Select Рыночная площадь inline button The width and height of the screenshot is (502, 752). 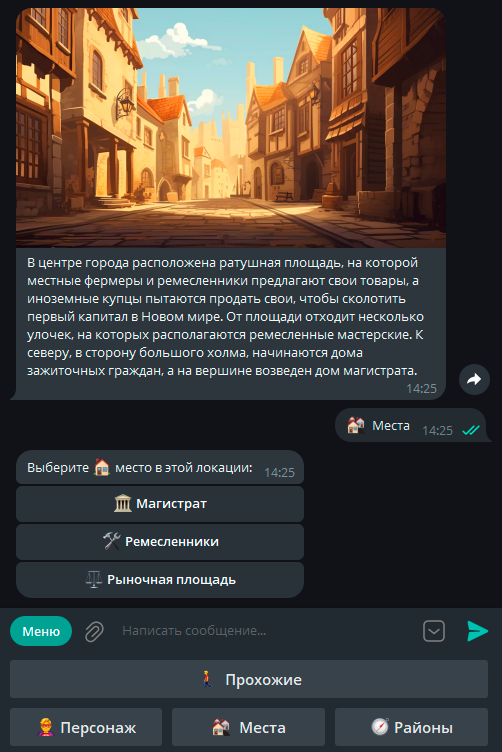point(160,579)
